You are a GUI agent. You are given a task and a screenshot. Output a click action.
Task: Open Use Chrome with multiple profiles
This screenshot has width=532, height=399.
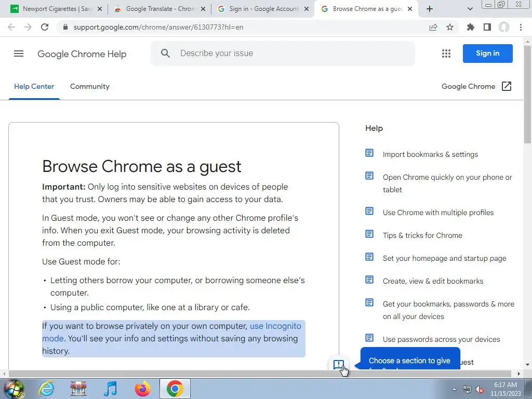pos(438,212)
